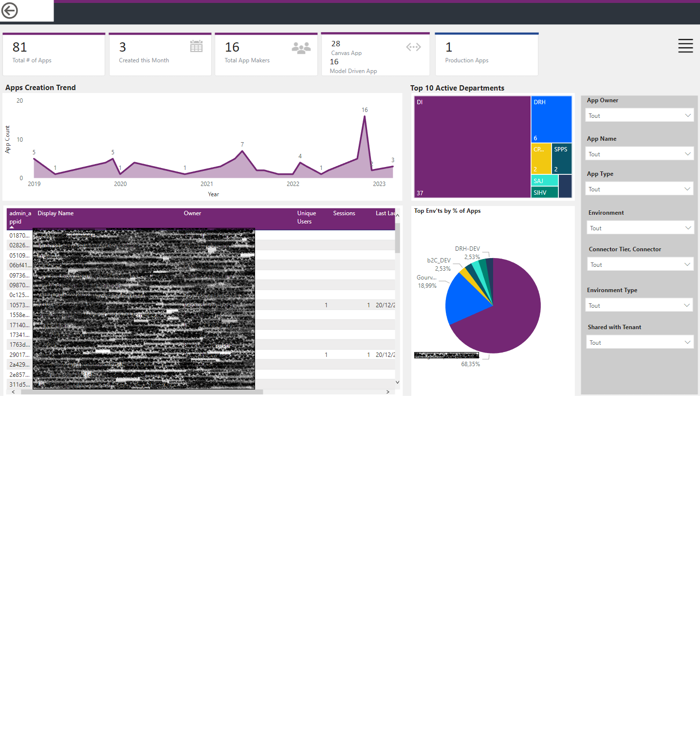
Task: Click the 81 Total # of Apps card
Action: [54, 54]
